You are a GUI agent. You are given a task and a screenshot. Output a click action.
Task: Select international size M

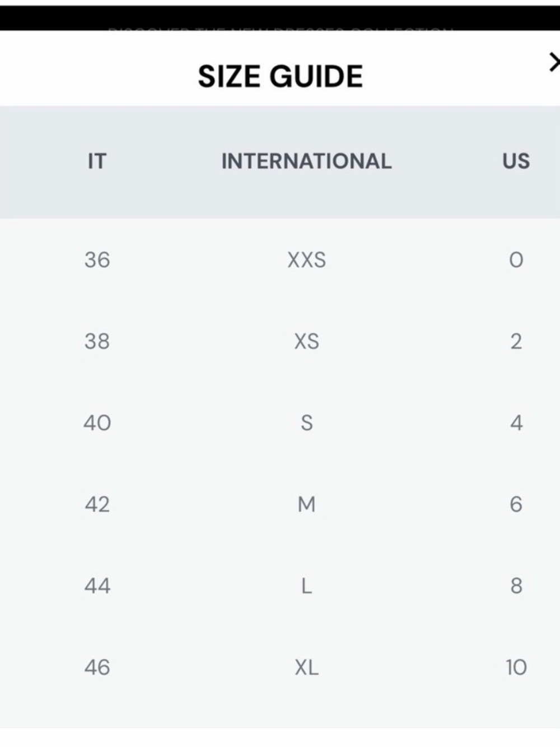pyautogui.click(x=306, y=504)
